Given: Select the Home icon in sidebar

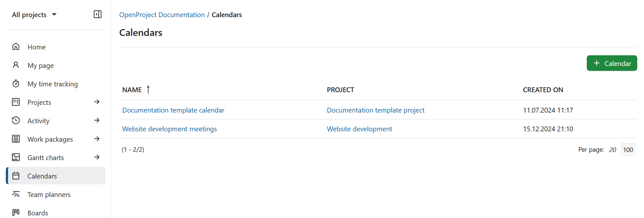Looking at the screenshot, I should [16, 47].
